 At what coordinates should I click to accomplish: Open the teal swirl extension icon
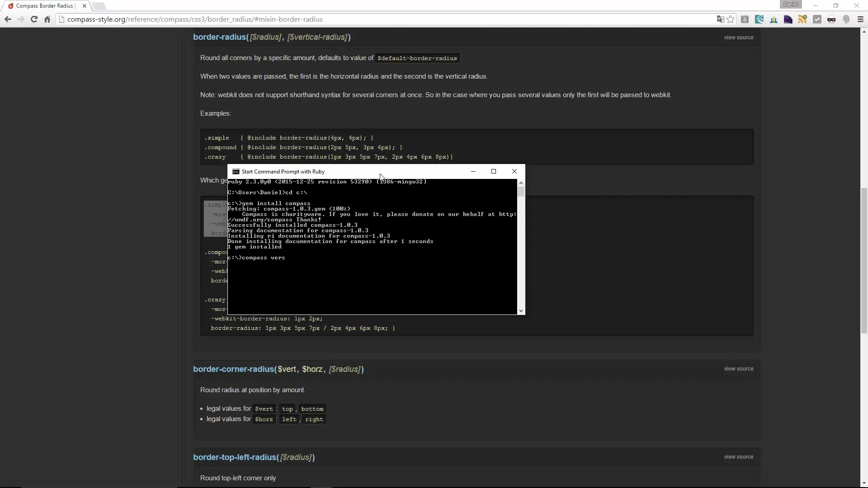coord(759,19)
